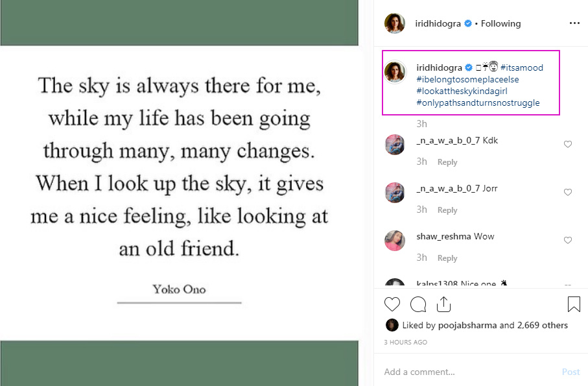The height and width of the screenshot is (386, 588).
Task: Like the "Jorr" comment heart
Action: 568,193
